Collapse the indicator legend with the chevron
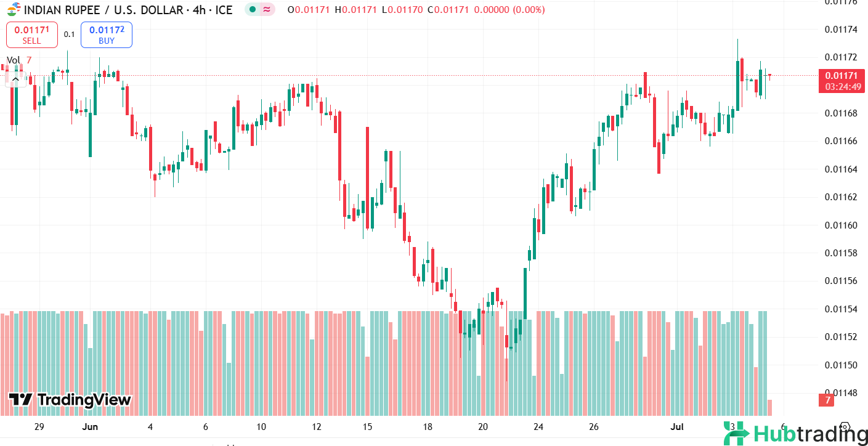Viewport: 868px width, 446px height. pos(16,79)
